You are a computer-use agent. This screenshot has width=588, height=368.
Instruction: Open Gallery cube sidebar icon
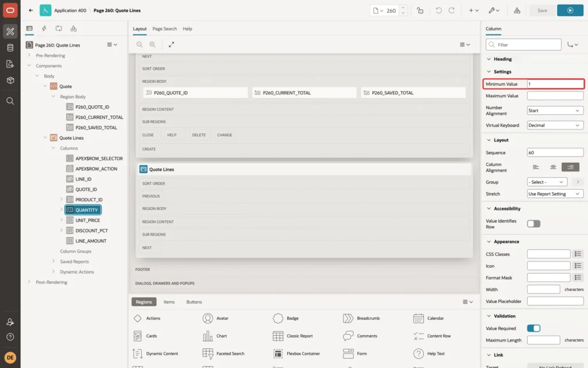pos(10,80)
